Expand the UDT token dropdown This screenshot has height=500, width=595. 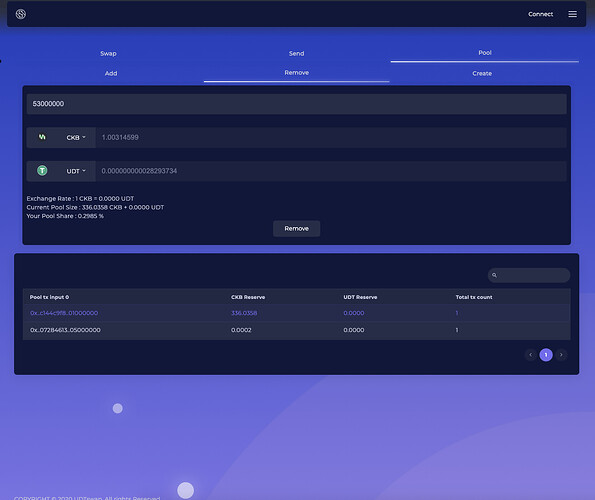tap(76, 171)
